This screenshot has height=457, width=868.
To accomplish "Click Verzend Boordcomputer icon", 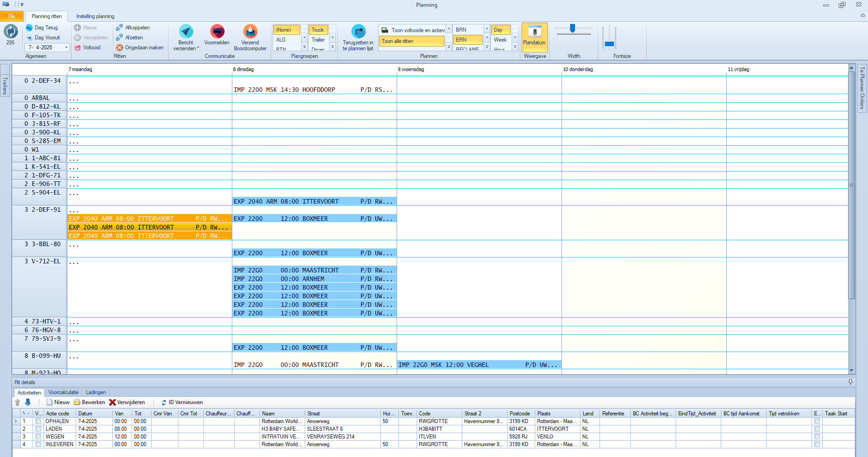I will pos(250,31).
